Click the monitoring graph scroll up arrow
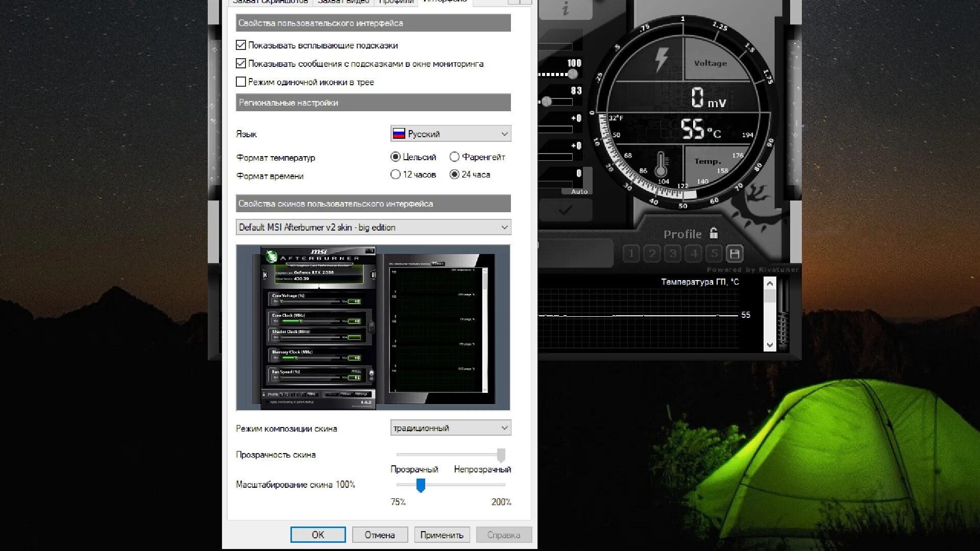Viewport: 980px width, 551px height. point(770,283)
